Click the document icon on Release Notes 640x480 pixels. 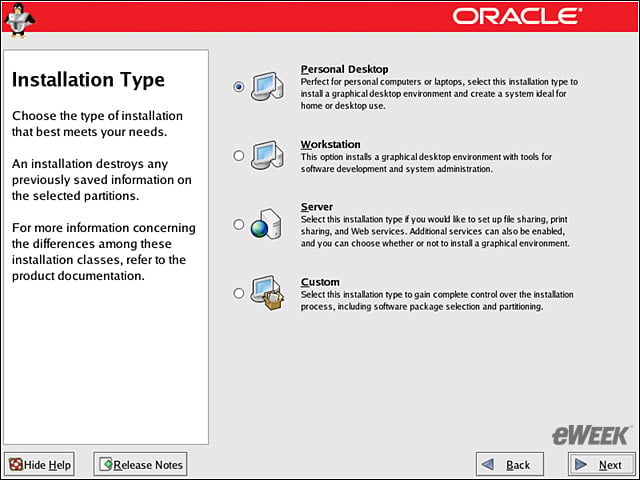point(106,464)
